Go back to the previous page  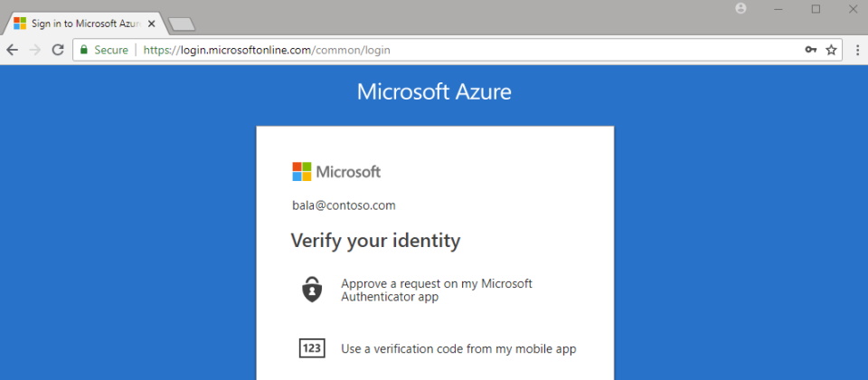(x=13, y=51)
